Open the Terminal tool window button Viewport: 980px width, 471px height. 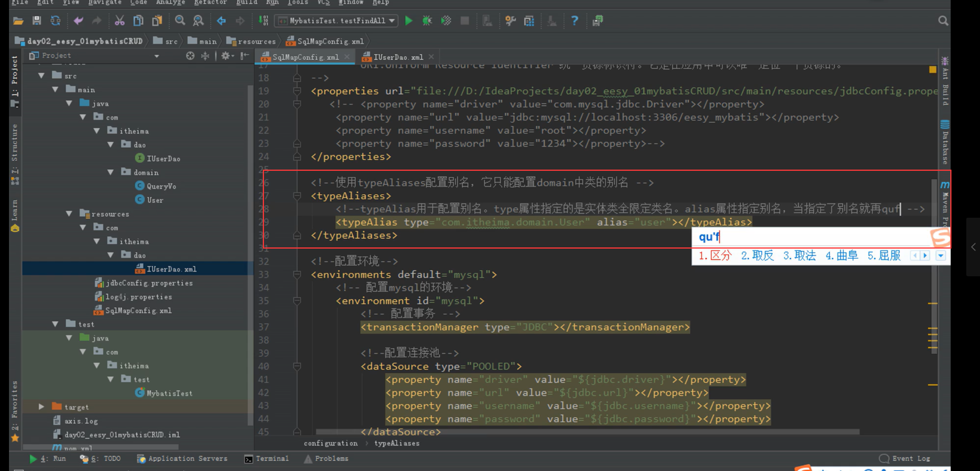(x=267, y=458)
